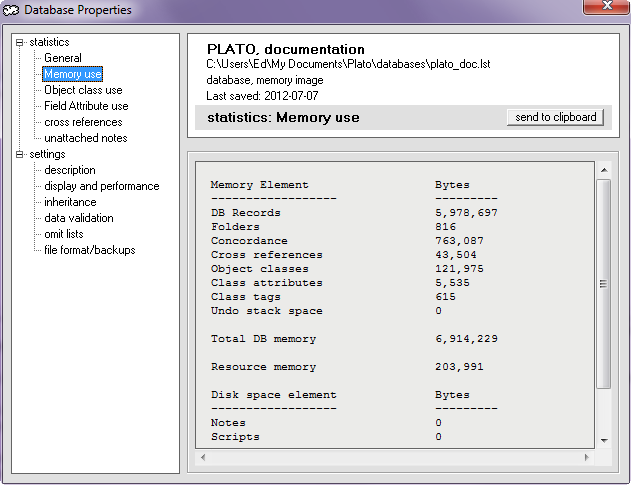This screenshot has height=485, width=631.
Task: Show unattached notes statistics
Action: (x=86, y=138)
